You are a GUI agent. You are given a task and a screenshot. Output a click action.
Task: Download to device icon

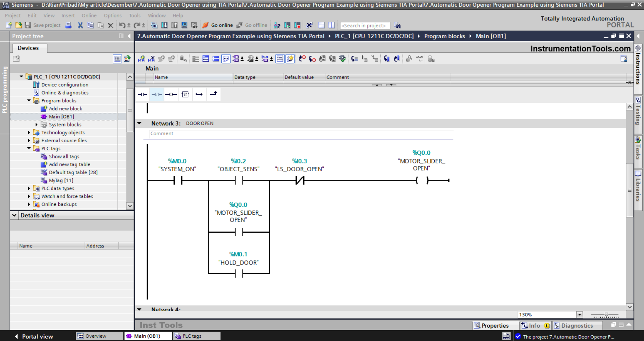coord(164,25)
